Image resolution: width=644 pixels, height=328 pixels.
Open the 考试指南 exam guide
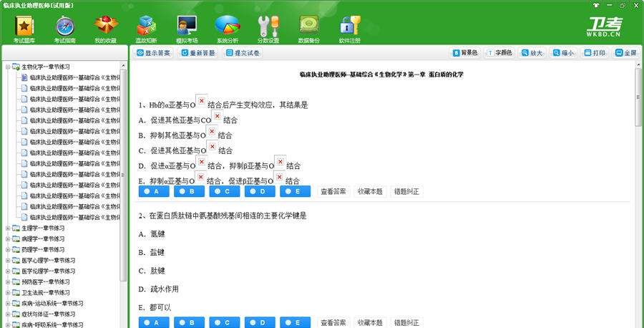click(x=65, y=29)
